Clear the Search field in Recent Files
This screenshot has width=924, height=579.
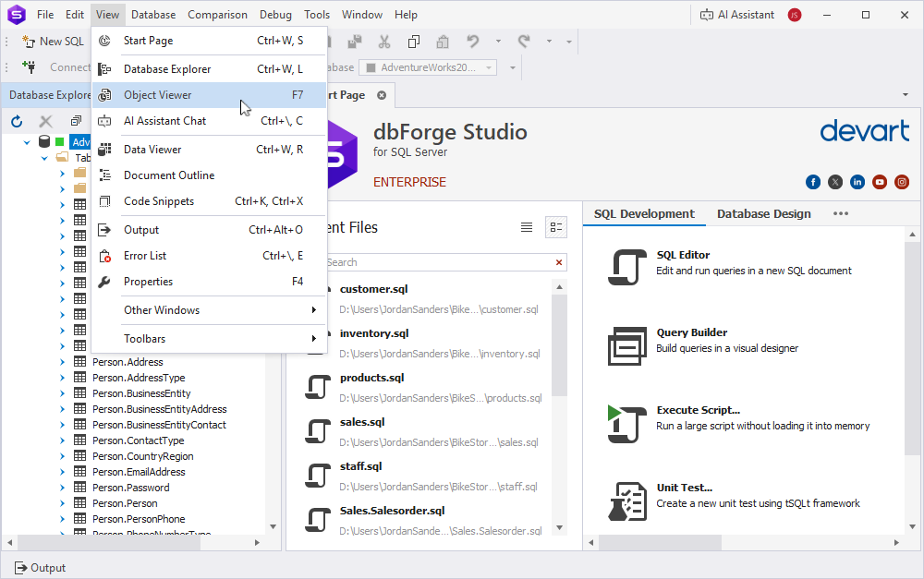[x=558, y=262]
